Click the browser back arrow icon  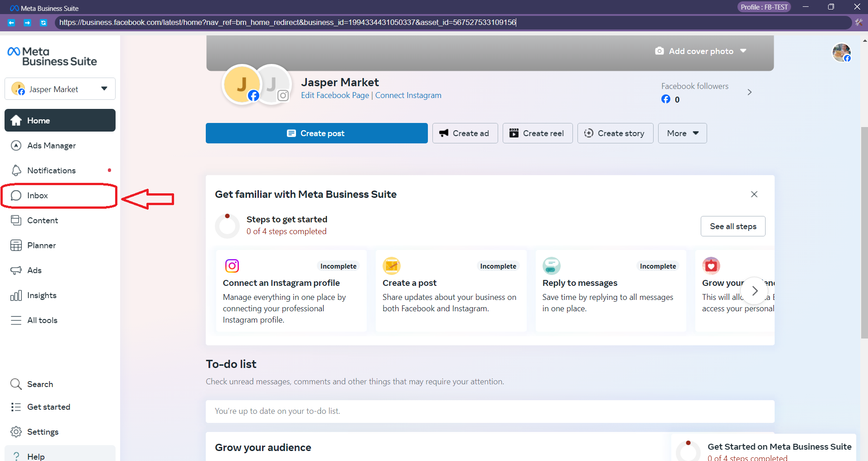coord(11,22)
